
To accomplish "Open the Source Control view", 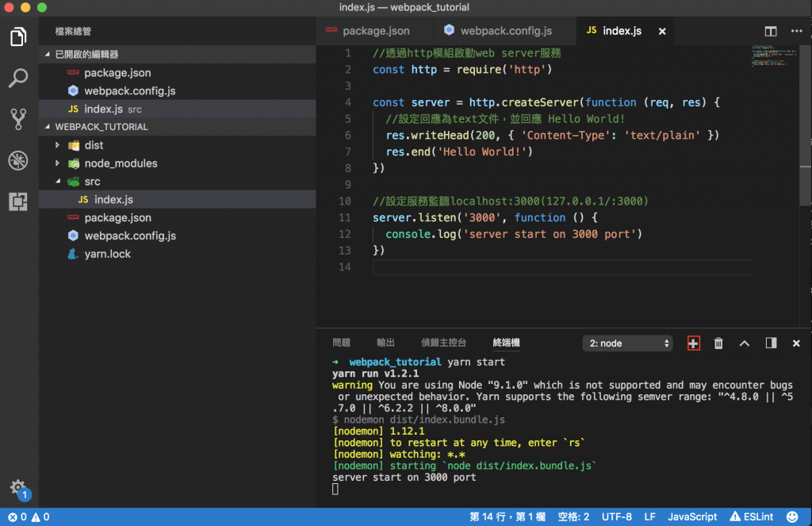I will pyautogui.click(x=17, y=119).
